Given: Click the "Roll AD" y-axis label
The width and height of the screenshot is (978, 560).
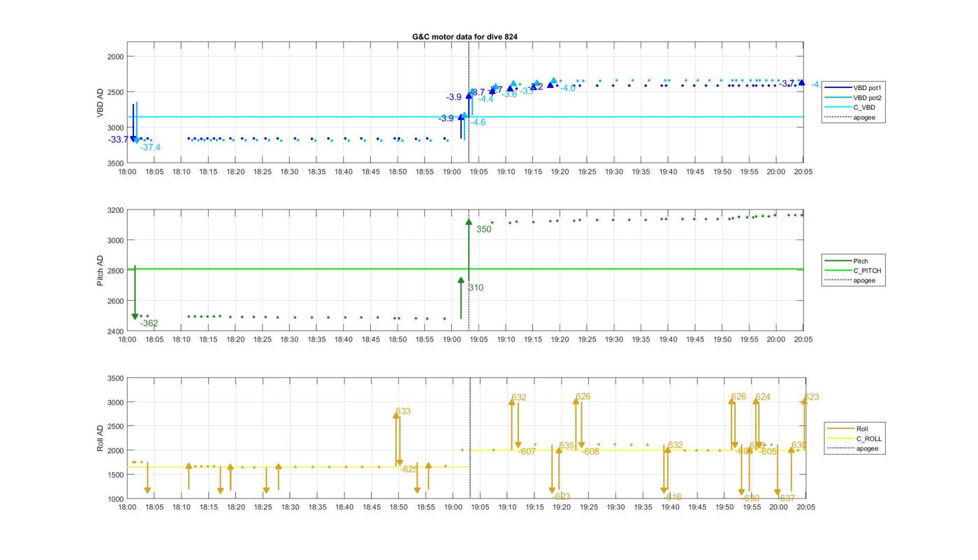Looking at the screenshot, I should coord(100,439).
